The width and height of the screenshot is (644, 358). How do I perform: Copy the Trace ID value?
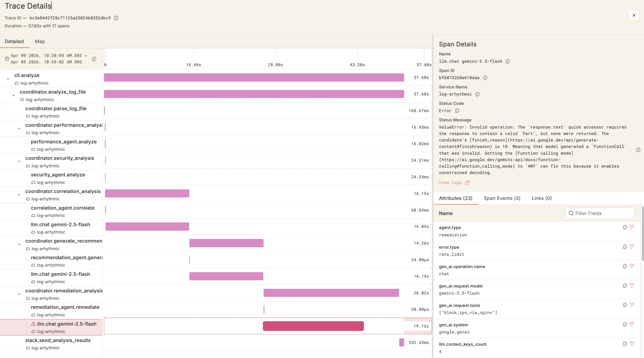[116, 18]
